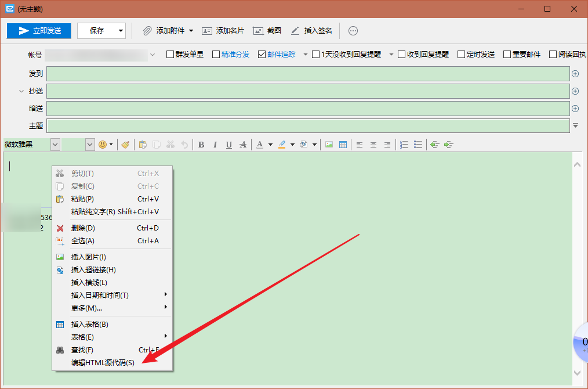Image resolution: width=588 pixels, height=389 pixels.
Task: Apply bulleted list formatting
Action: click(x=418, y=145)
